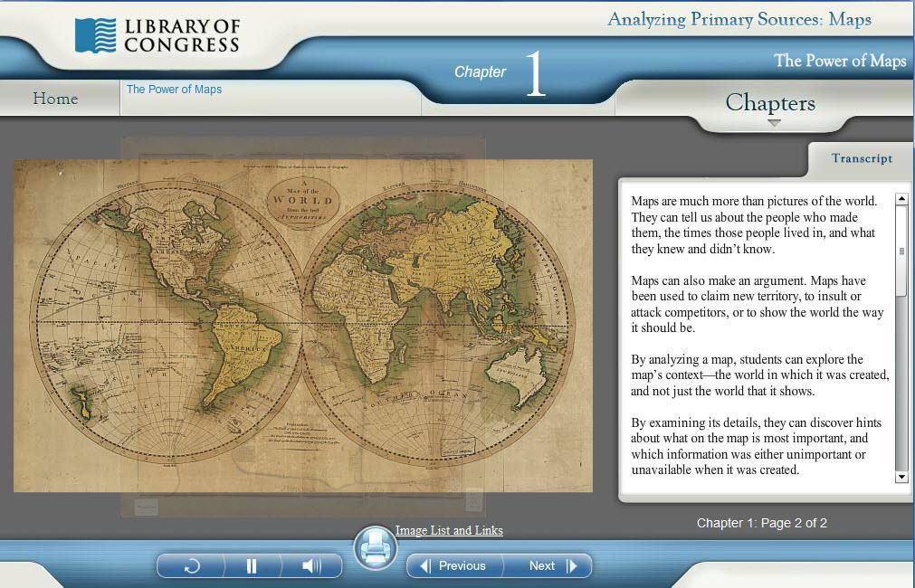
Task: Go to the Previous page
Action: tap(453, 565)
